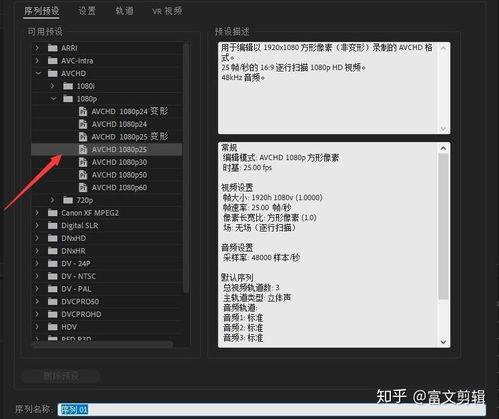Pick the AVCHD 1080p50 preset icon
This screenshot has width=499, height=419.
click(x=83, y=175)
